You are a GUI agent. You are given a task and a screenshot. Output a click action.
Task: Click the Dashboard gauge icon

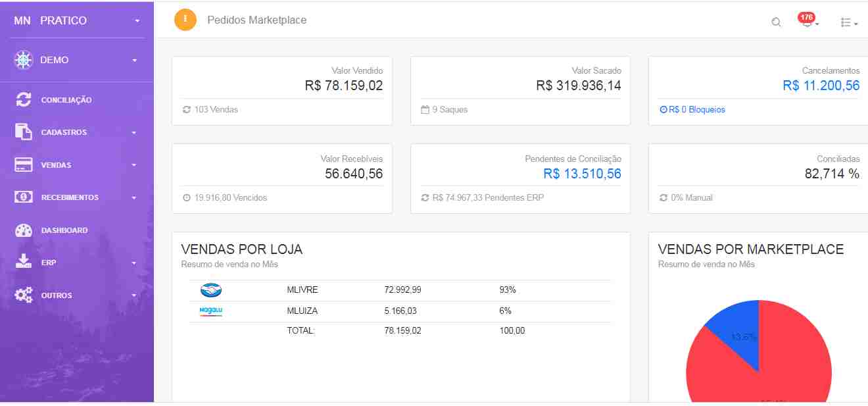(x=23, y=230)
